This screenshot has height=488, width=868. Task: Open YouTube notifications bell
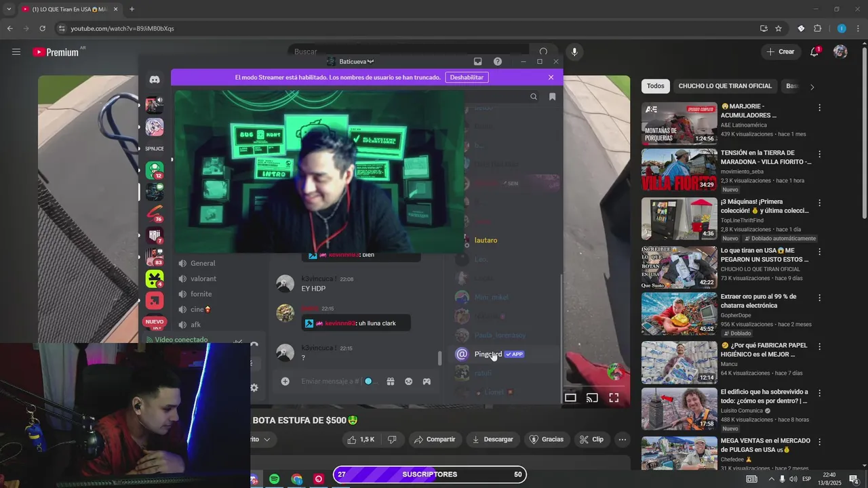coord(814,52)
